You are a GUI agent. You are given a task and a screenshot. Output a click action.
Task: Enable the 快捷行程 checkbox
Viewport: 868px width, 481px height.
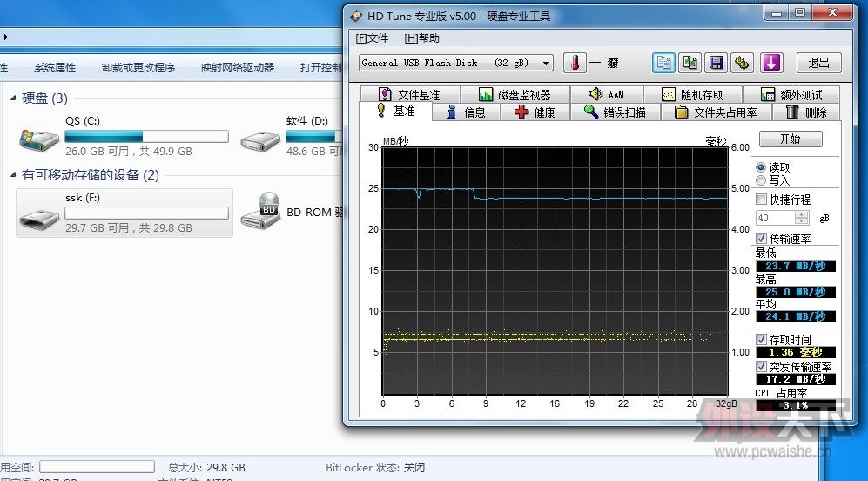tap(762, 200)
